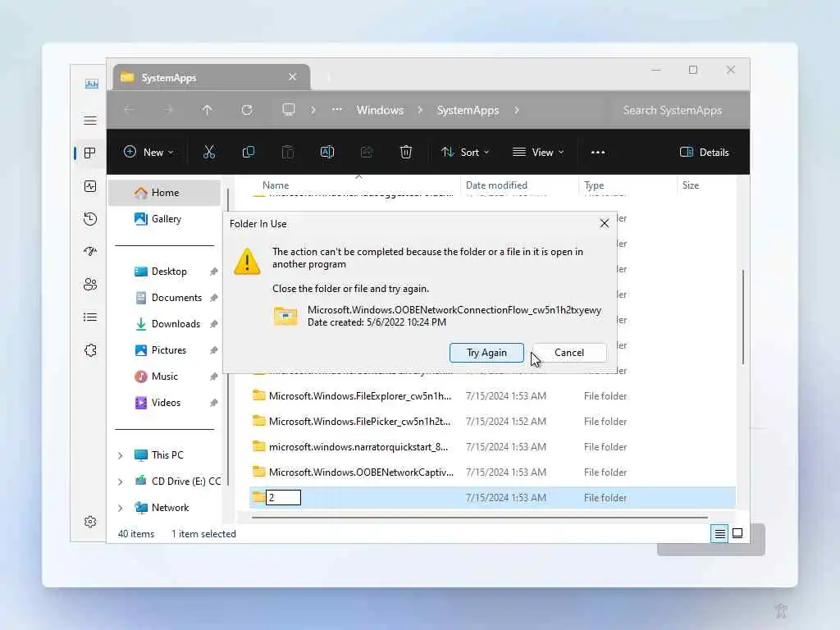The height and width of the screenshot is (630, 840).
Task: Expand the CD Drive (E:) tree node
Action: tap(120, 482)
